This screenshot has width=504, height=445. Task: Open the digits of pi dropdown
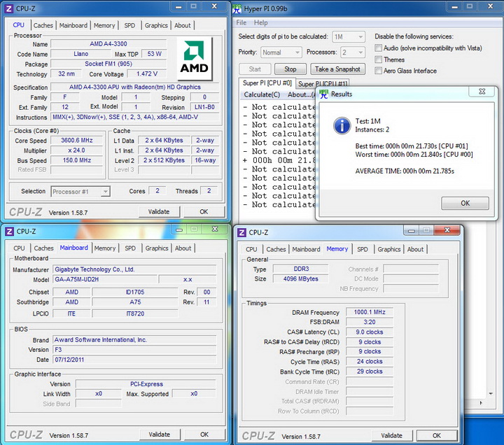pyautogui.click(x=349, y=37)
